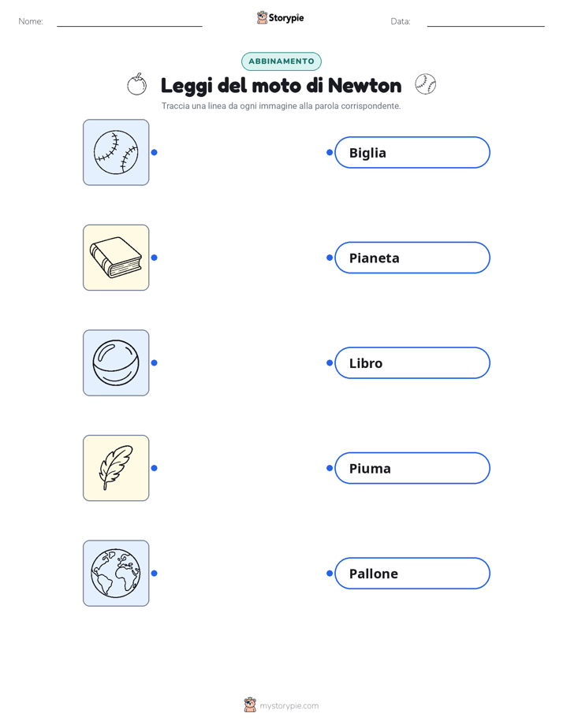Select the Biglia word box

click(412, 152)
